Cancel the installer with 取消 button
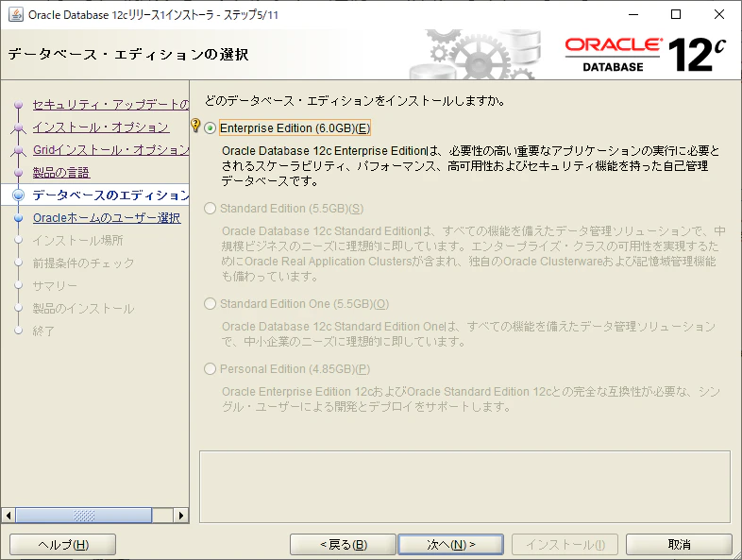 click(x=679, y=544)
